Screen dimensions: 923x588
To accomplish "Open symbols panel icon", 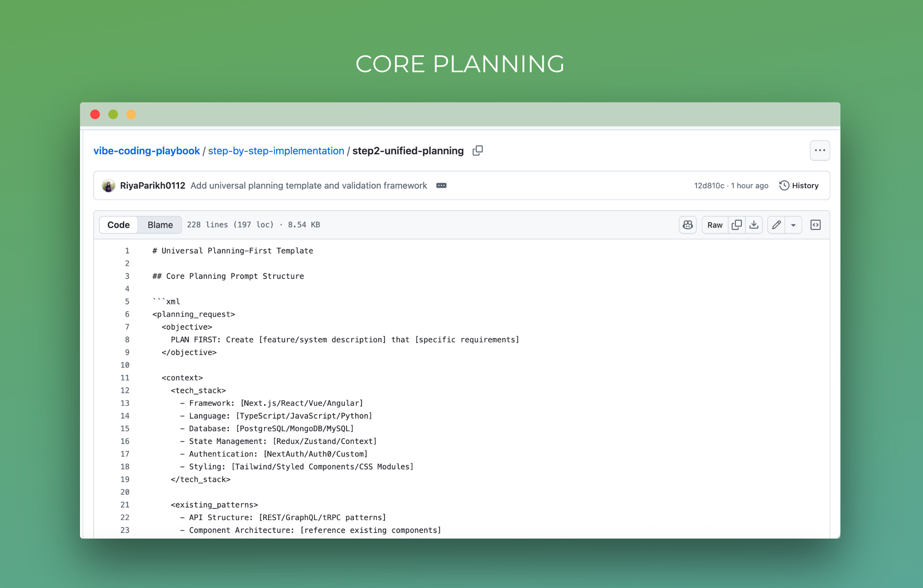I will coord(815,225).
